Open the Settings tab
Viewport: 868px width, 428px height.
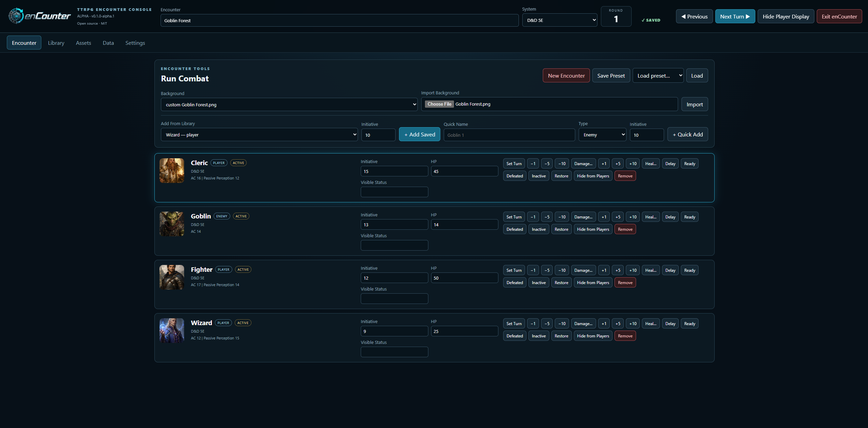(x=135, y=43)
